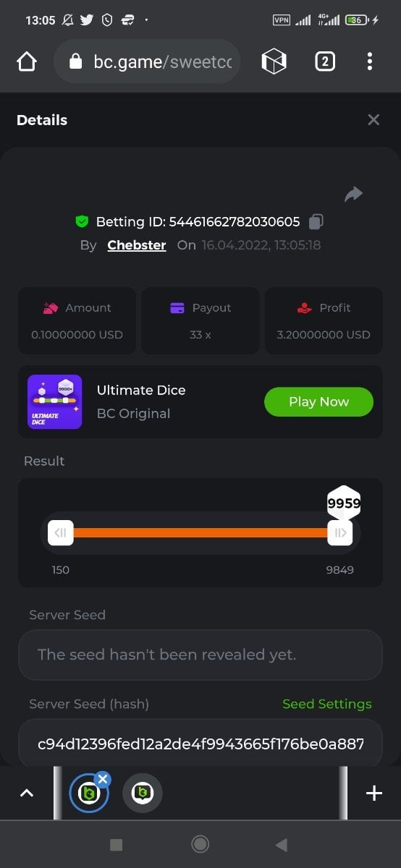
Task: Open the browser three-dot menu
Action: pyautogui.click(x=370, y=62)
